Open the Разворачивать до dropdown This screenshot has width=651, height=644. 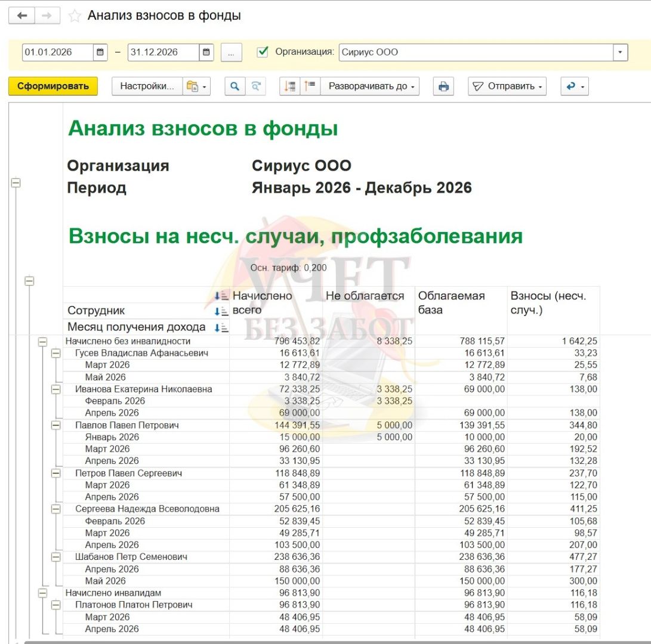point(371,86)
